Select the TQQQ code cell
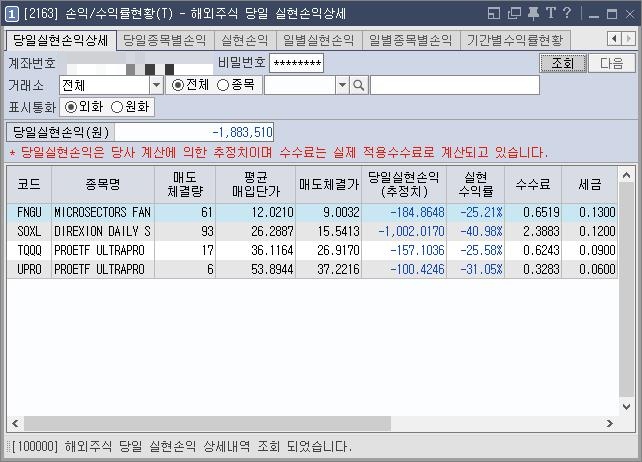Image resolution: width=642 pixels, height=462 pixels. pos(29,250)
